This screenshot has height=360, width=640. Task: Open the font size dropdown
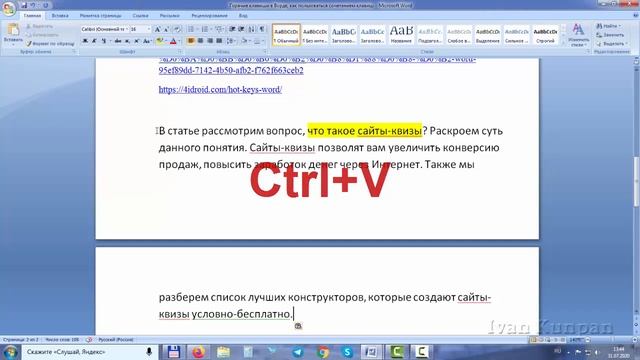click(149, 29)
